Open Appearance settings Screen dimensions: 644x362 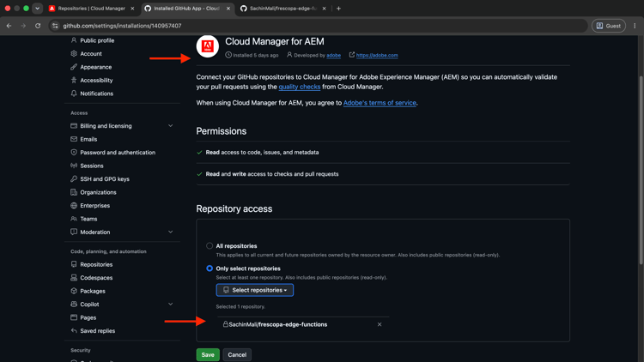[x=95, y=67]
